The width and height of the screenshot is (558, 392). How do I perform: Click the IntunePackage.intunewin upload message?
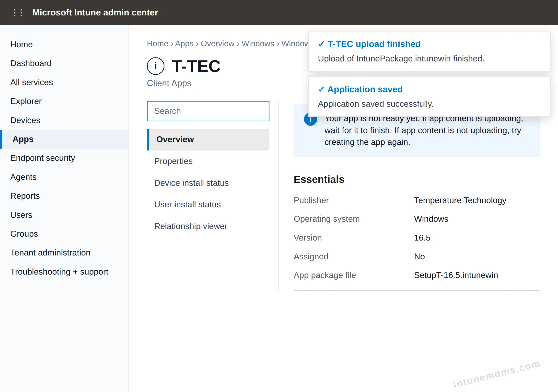point(401,59)
